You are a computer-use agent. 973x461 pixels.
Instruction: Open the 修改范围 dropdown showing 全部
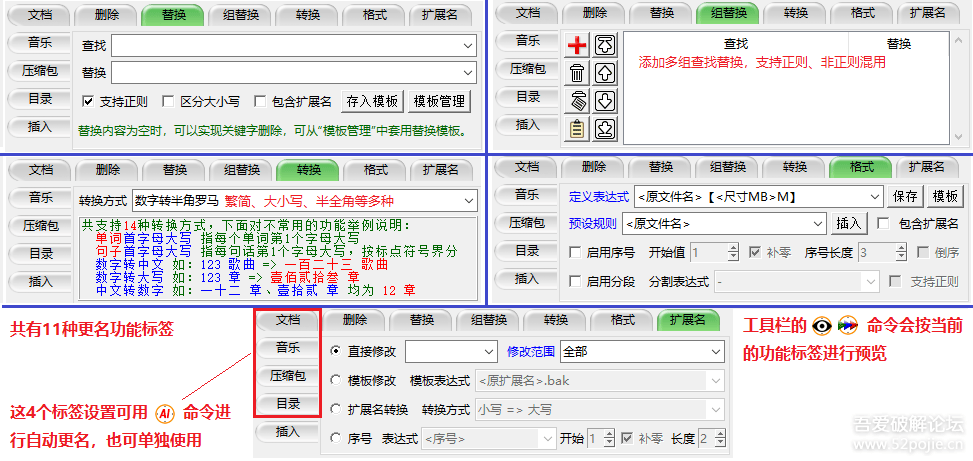point(716,352)
